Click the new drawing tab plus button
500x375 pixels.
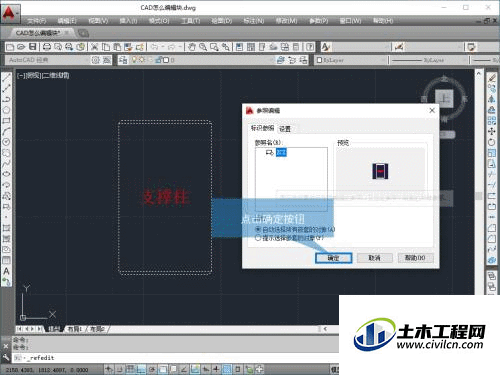[x=83, y=33]
